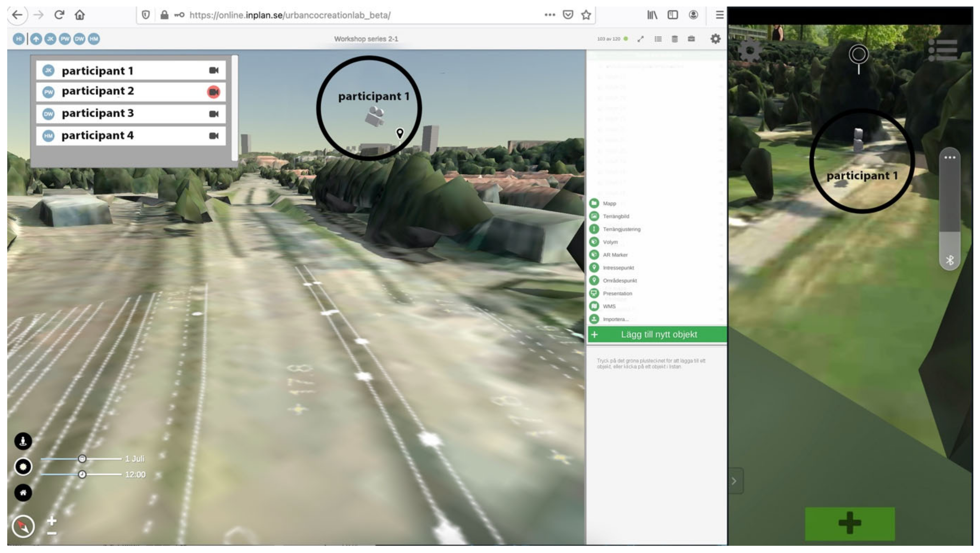The height and width of the screenshot is (553, 980).
Task: Open the Firefox hamburger menu
Action: pos(719,15)
